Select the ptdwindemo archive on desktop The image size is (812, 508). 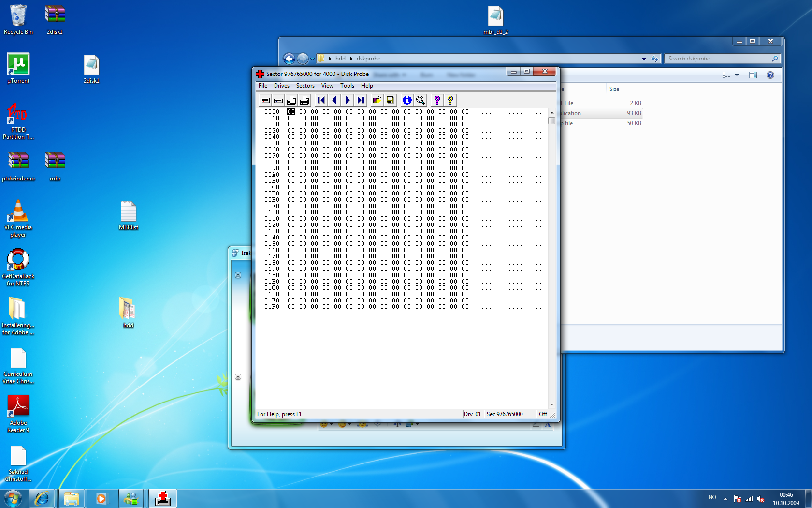[x=18, y=166]
